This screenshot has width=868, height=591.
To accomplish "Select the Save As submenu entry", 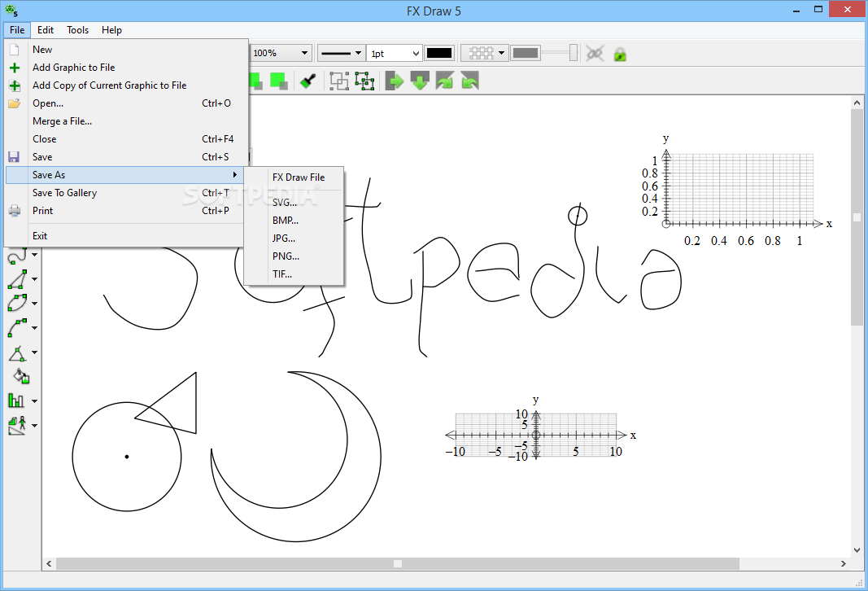I will click(124, 175).
